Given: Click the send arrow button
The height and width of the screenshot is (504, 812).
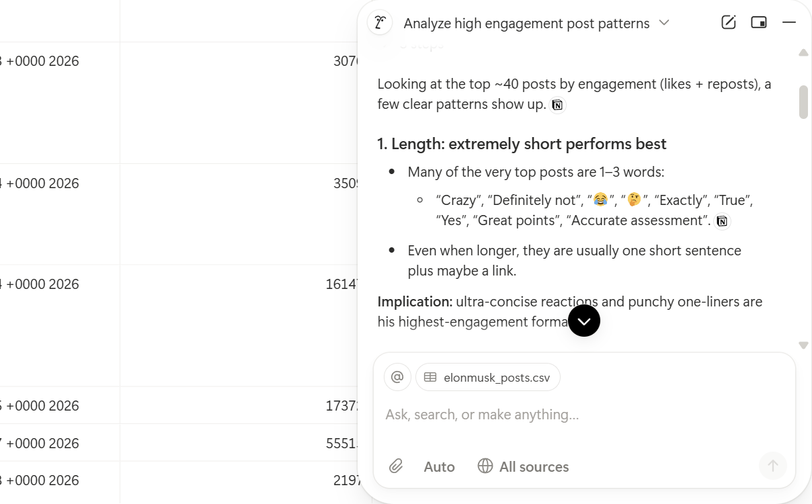Looking at the screenshot, I should pyautogui.click(x=773, y=465).
